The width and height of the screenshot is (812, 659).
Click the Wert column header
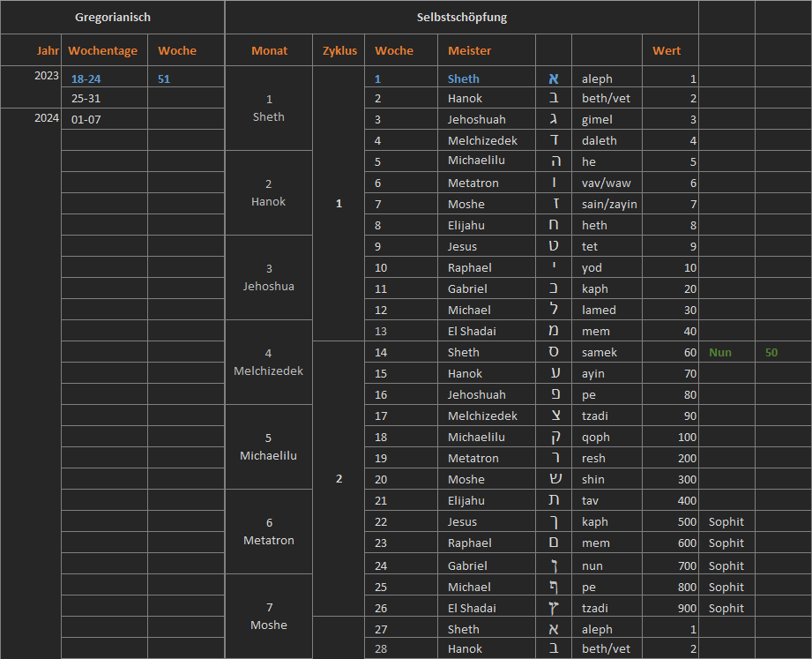point(670,50)
